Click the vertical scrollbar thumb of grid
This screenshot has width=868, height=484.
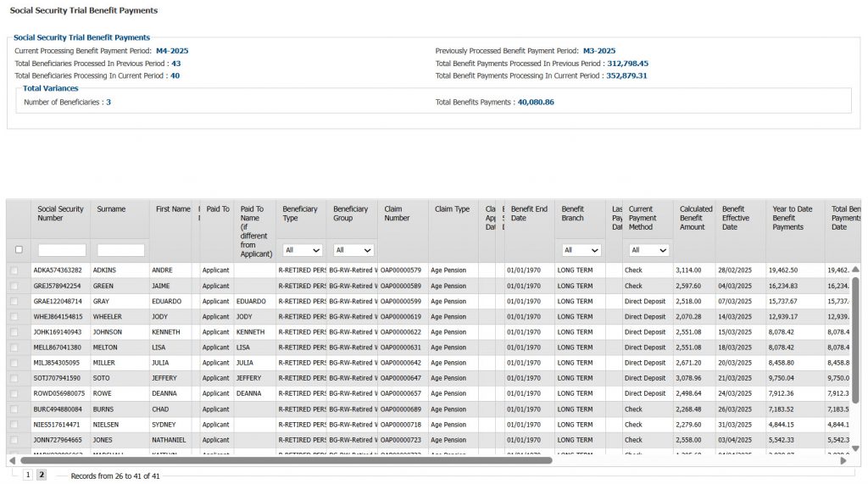(x=855, y=339)
